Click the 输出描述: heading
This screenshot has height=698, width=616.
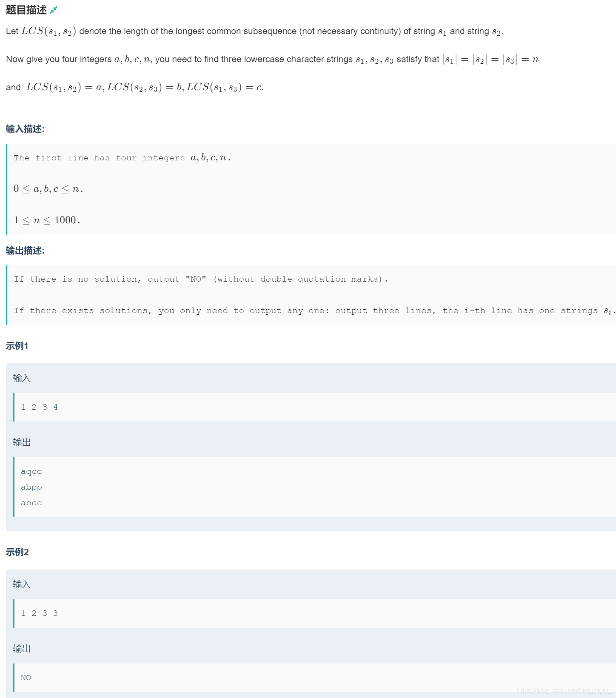[x=25, y=251]
